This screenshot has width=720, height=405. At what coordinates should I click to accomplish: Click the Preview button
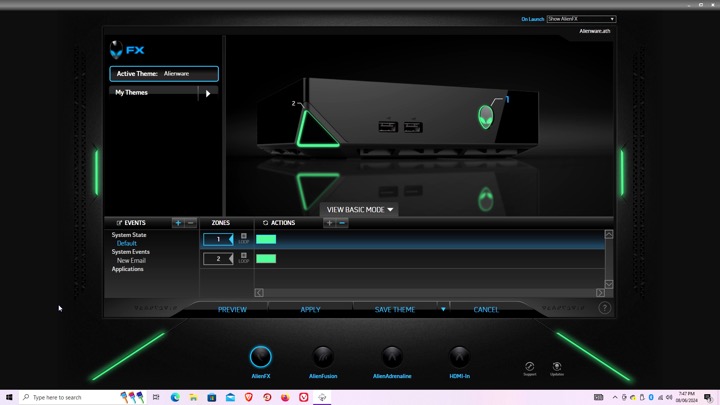tap(232, 309)
